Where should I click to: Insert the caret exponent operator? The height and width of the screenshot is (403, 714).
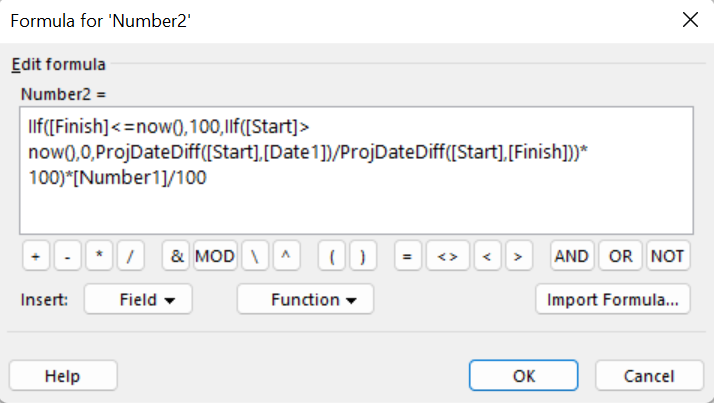(286, 256)
